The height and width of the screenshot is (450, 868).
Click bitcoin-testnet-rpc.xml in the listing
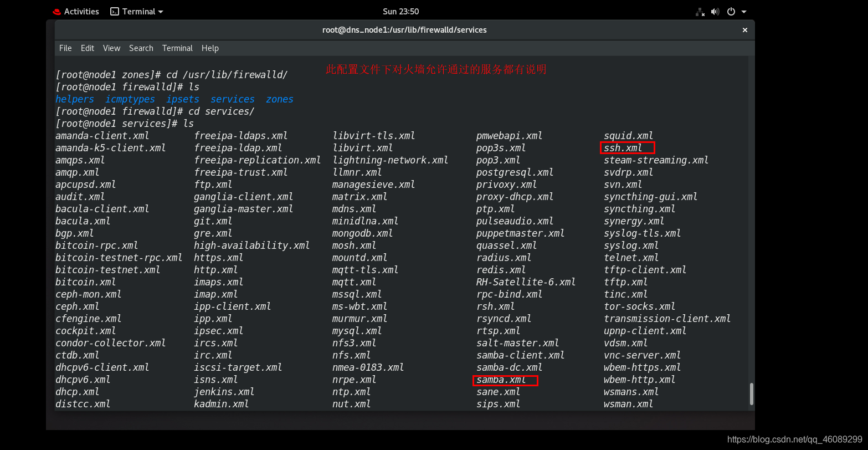(x=119, y=258)
